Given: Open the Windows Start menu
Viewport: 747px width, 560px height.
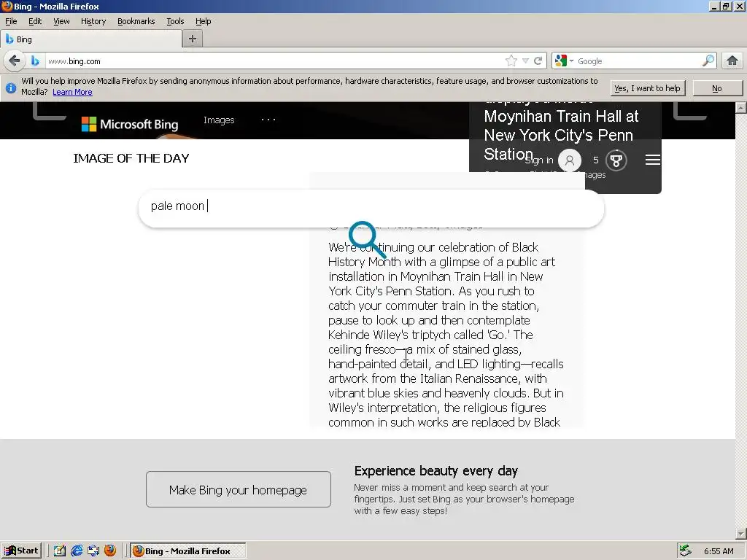Looking at the screenshot, I should coord(21,551).
